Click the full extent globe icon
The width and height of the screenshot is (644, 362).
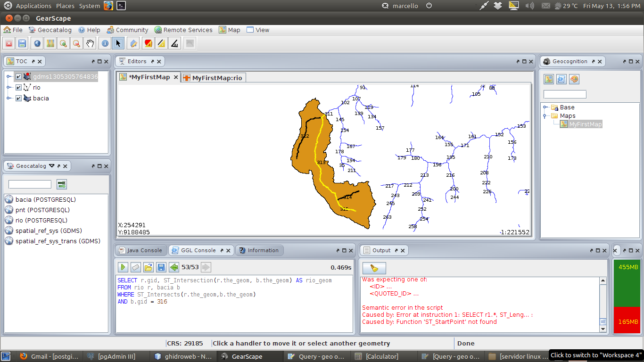[x=37, y=44]
